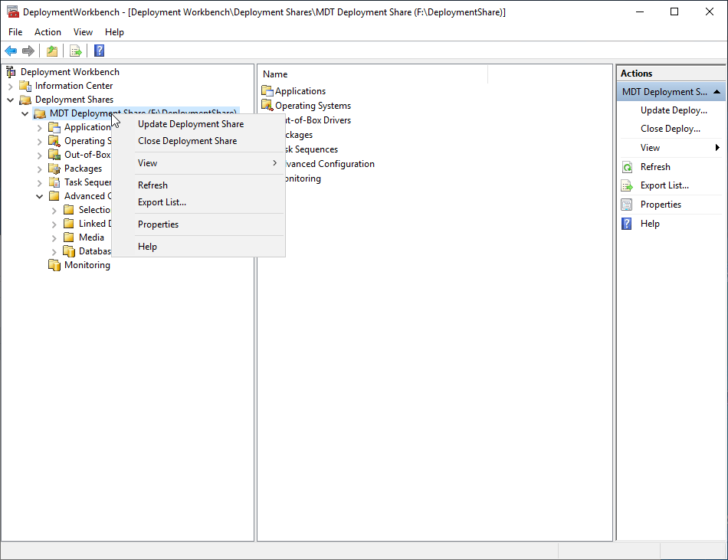
Task: Open the View submenu arrow in the Actions pane
Action: pos(717,148)
